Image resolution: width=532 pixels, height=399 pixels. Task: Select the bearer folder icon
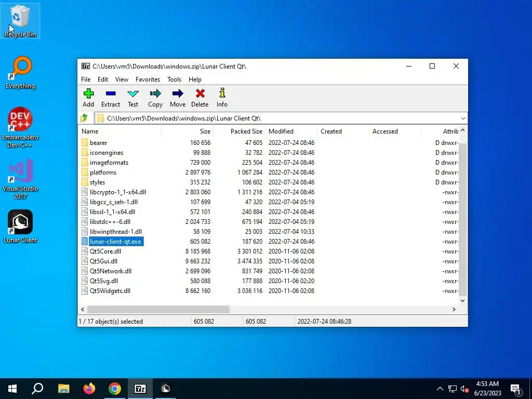coord(85,142)
